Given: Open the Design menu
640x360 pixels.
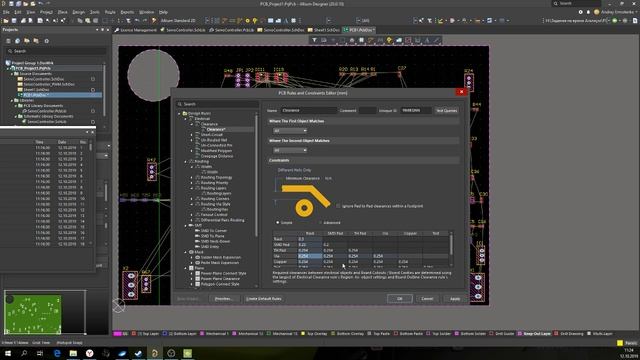Looking at the screenshot, I should tap(78, 12).
